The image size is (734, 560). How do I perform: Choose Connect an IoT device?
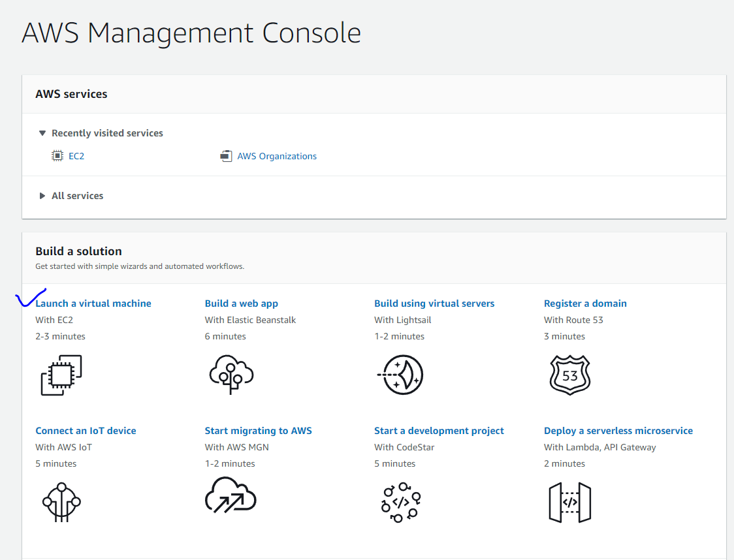pos(86,430)
